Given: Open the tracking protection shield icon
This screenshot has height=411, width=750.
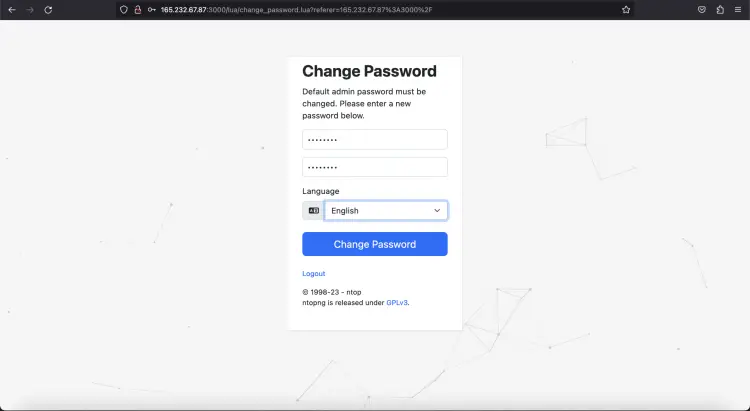Looking at the screenshot, I should [124, 10].
